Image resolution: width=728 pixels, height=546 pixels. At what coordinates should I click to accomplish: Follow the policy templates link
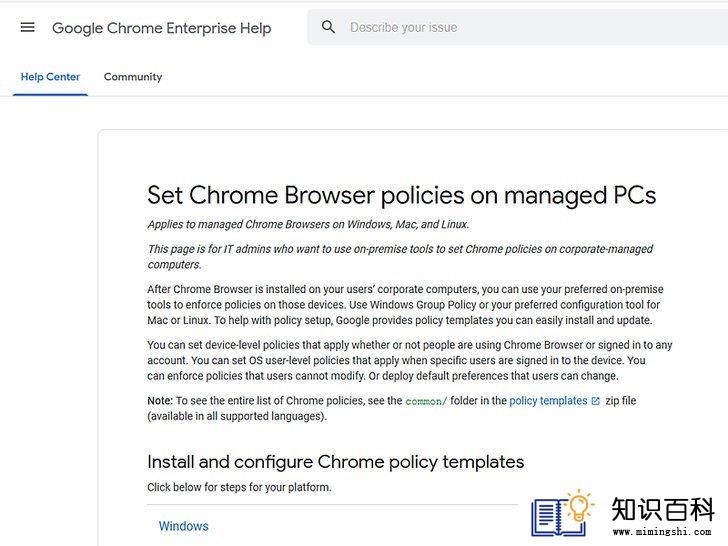pos(548,401)
